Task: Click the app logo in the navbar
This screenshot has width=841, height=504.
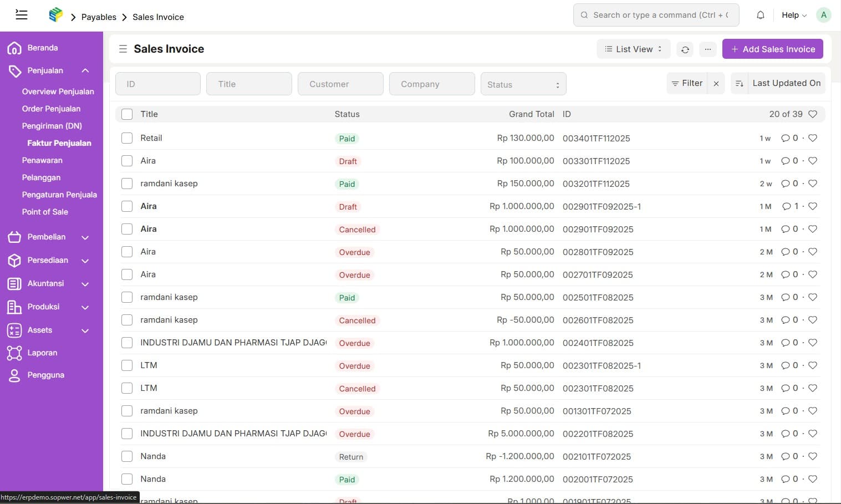Action: [x=55, y=15]
